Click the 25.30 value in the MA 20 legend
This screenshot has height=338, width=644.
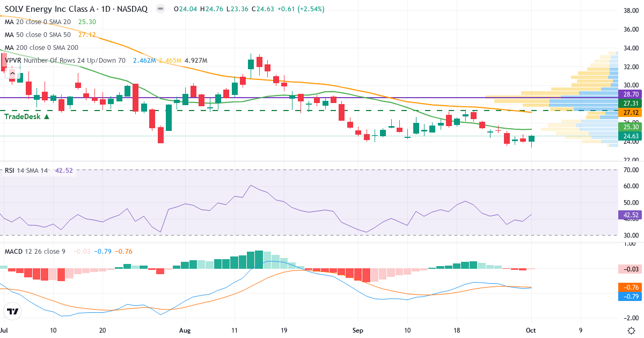point(87,22)
